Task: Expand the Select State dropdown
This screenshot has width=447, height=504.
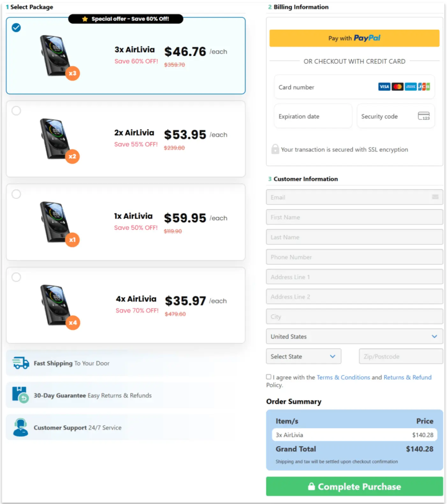Action: tap(303, 356)
